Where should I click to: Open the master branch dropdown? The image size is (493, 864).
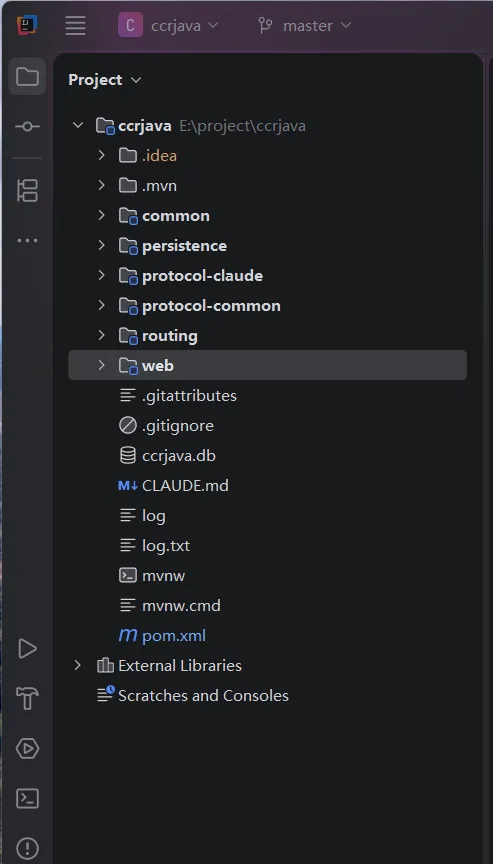pyautogui.click(x=305, y=25)
